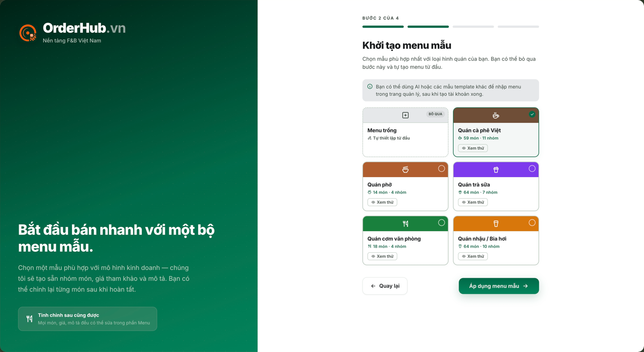Click the Quán phở card title
The width and height of the screenshot is (644, 352).
tap(380, 184)
